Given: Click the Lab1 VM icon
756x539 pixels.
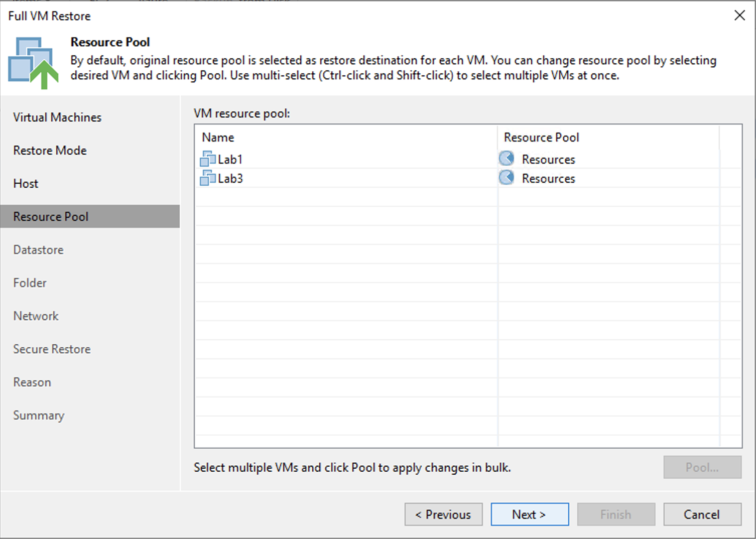Looking at the screenshot, I should (207, 159).
